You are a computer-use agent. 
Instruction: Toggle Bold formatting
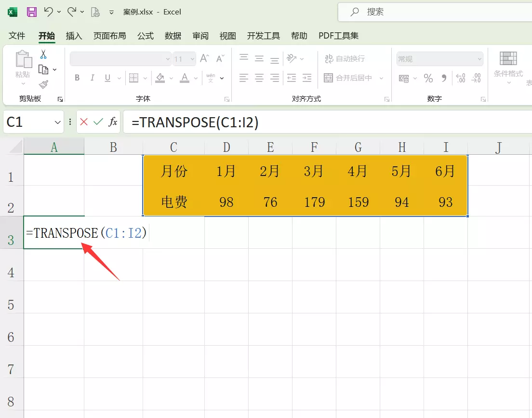coord(77,78)
